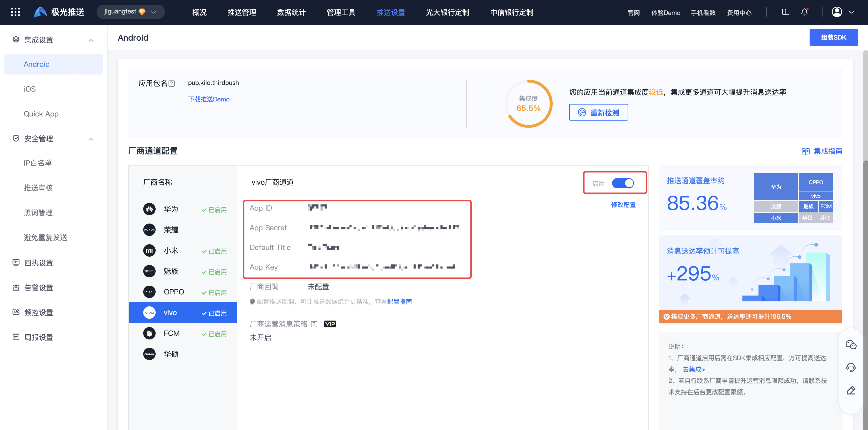Click the Honor vendor logo

[149, 230]
